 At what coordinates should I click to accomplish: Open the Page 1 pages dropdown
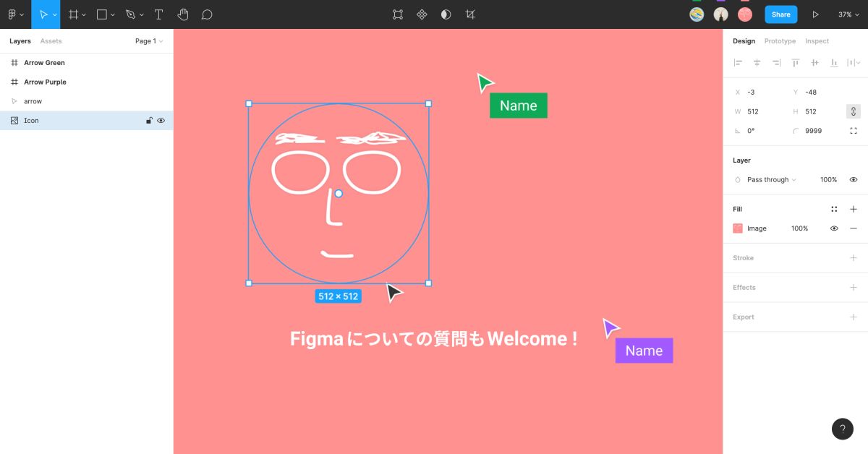coord(148,41)
